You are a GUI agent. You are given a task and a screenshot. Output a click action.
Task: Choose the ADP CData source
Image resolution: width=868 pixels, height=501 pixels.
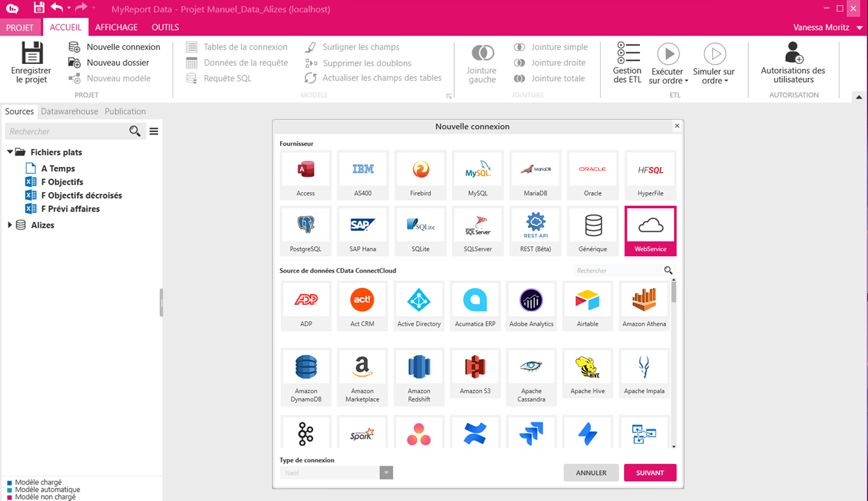point(306,305)
